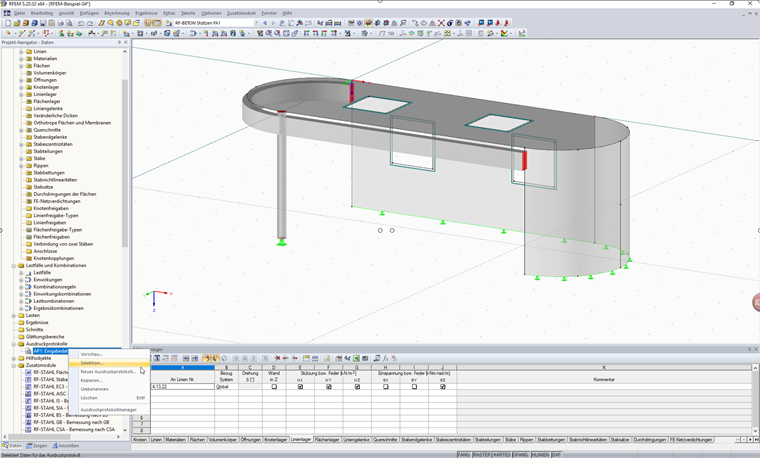Uncheck the uX Stützung checkbox
The image size is (760, 458).
(x=300, y=386)
